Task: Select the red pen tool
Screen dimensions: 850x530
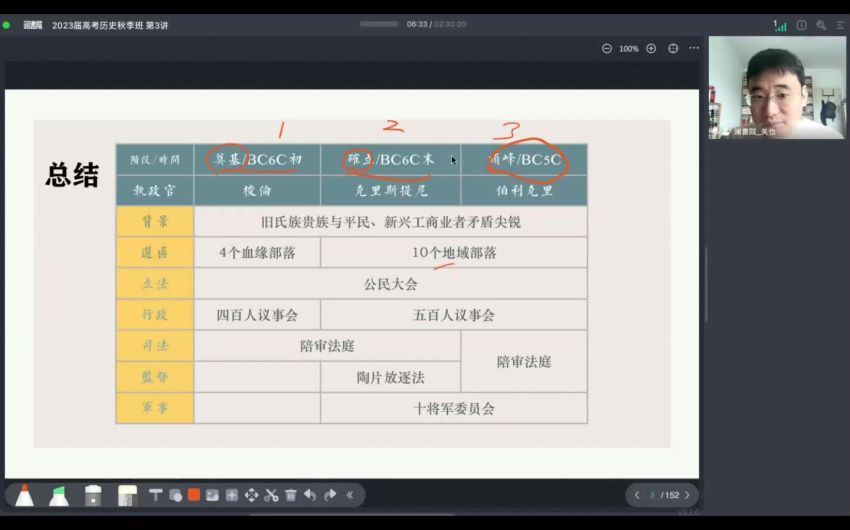Action: click(x=24, y=495)
